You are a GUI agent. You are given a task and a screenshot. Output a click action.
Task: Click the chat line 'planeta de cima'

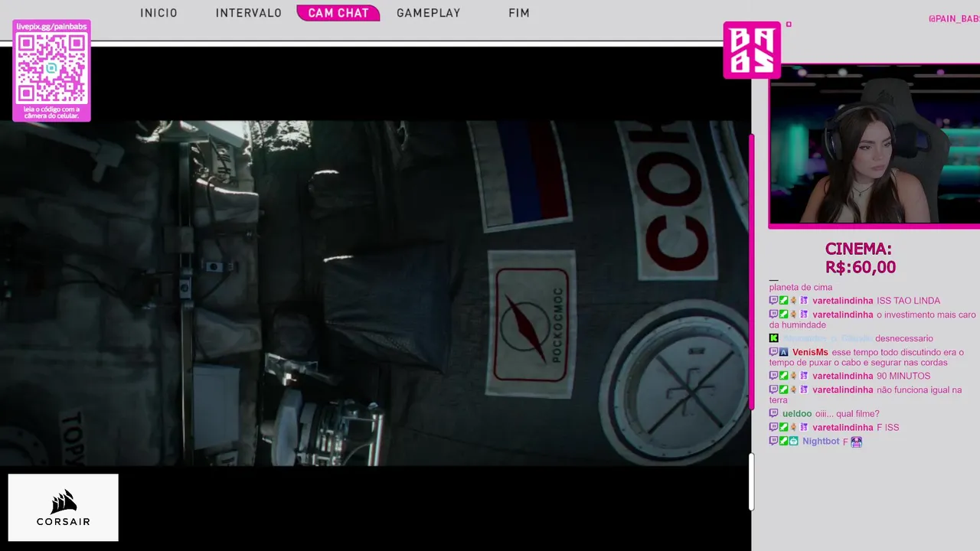pos(801,287)
